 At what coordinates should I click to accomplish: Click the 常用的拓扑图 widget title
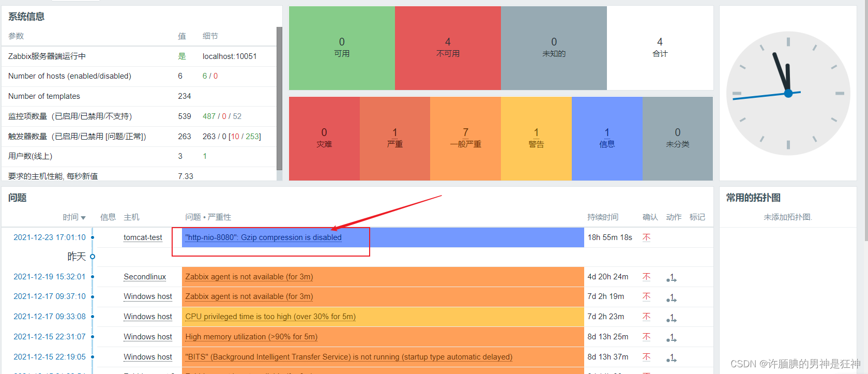coord(753,198)
